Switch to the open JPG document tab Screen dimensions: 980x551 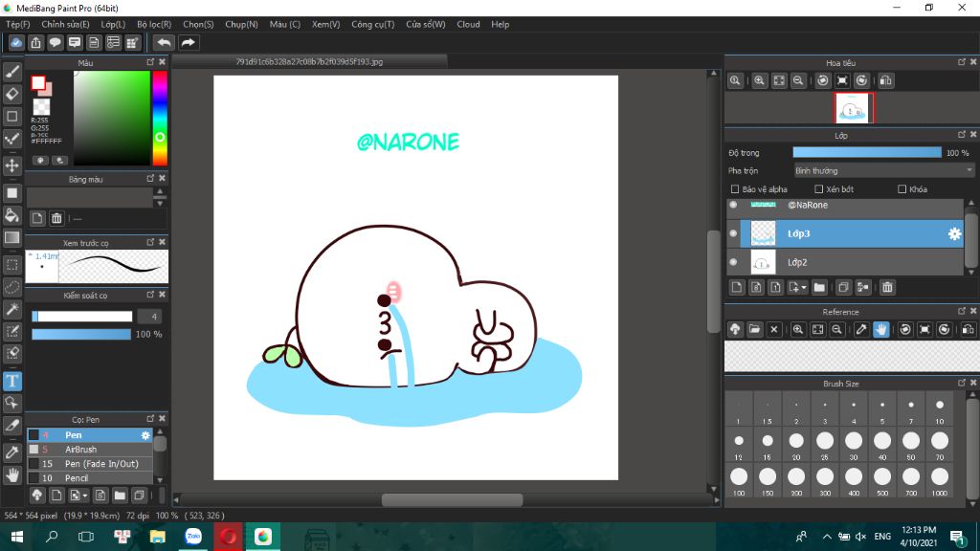(x=309, y=62)
